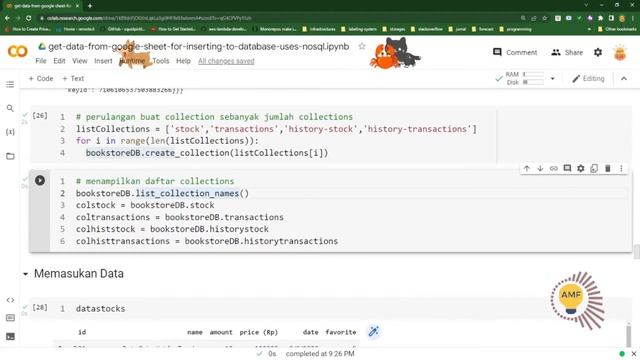Open the Edit menu
Screen dimensions: 640x360
tap(59, 61)
